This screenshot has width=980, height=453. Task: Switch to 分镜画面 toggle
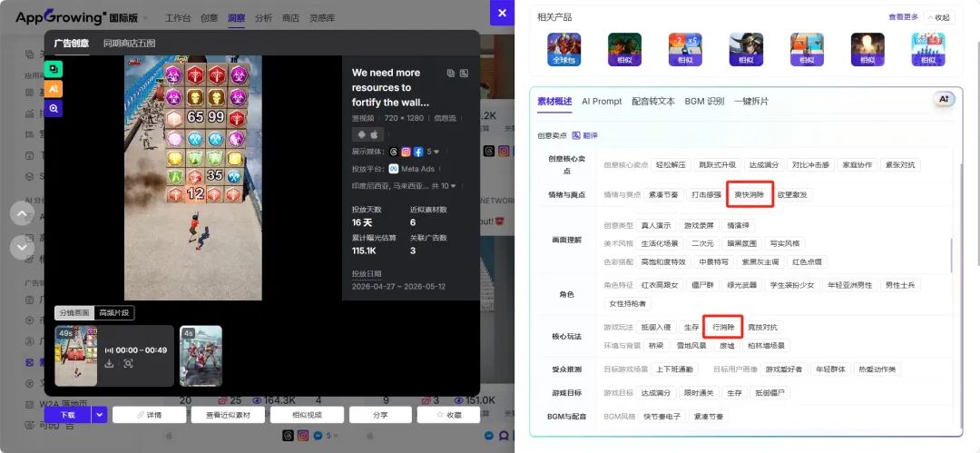(x=75, y=313)
